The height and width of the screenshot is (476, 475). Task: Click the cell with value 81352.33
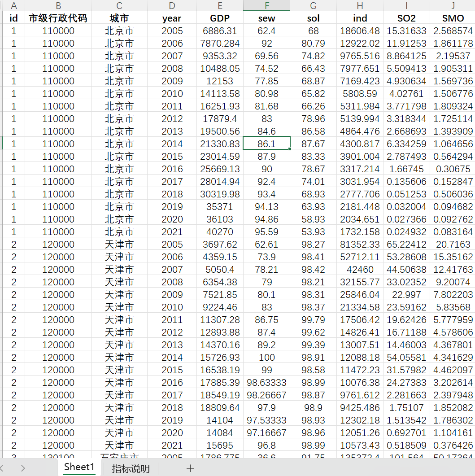(360, 244)
